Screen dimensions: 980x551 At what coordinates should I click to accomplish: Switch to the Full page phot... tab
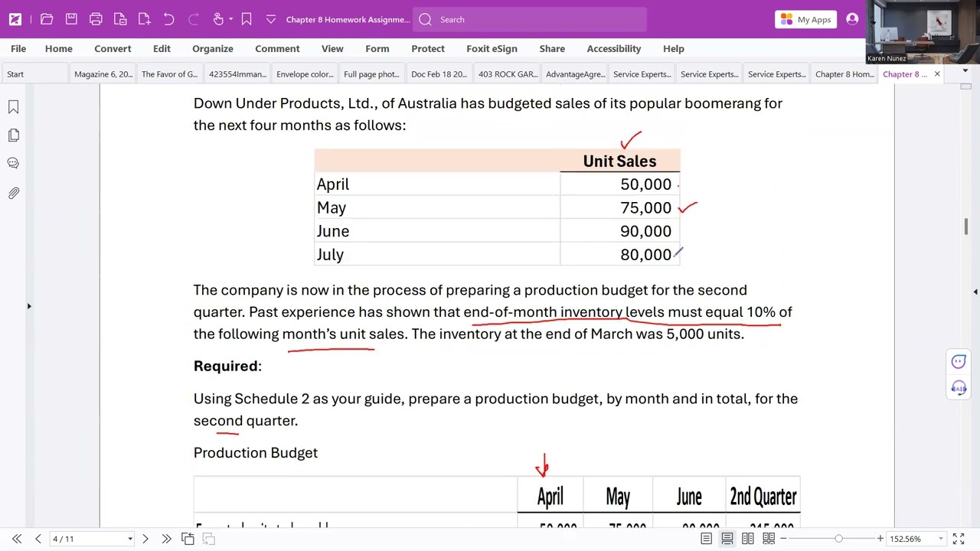[x=372, y=74]
